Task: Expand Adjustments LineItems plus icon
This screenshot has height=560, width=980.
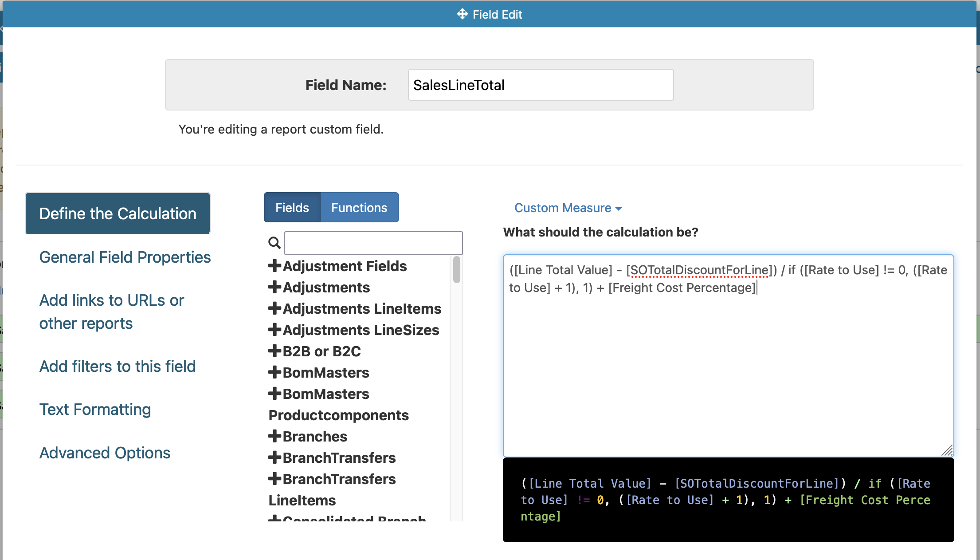Action: coord(275,308)
